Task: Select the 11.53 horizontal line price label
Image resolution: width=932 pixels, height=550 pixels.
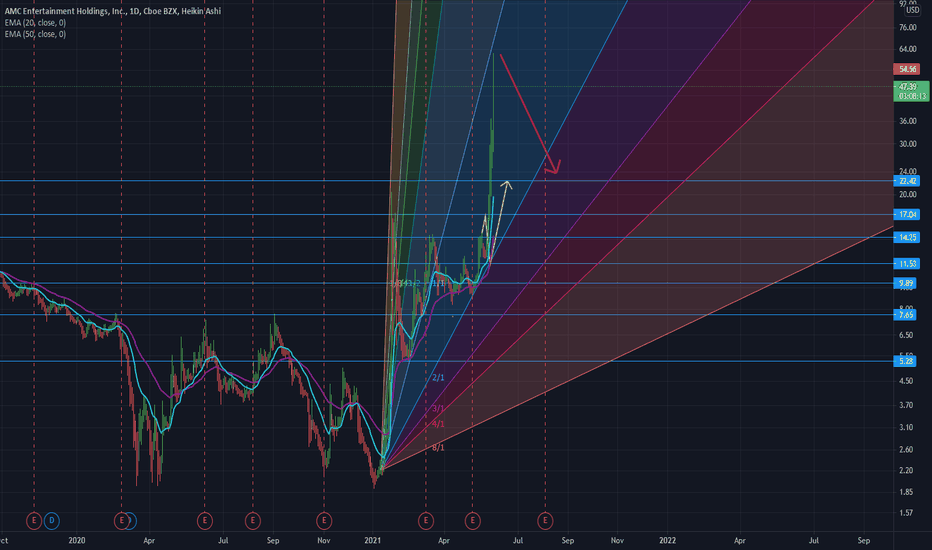Action: click(907, 263)
